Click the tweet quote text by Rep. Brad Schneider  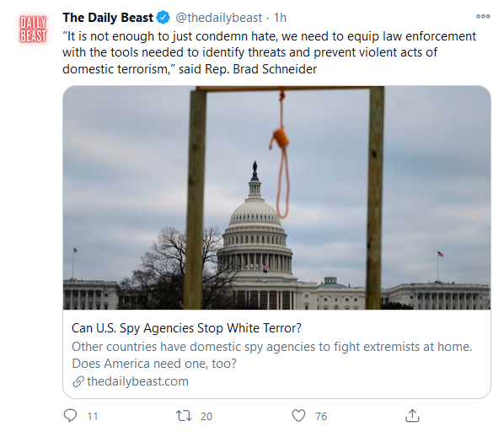click(269, 52)
